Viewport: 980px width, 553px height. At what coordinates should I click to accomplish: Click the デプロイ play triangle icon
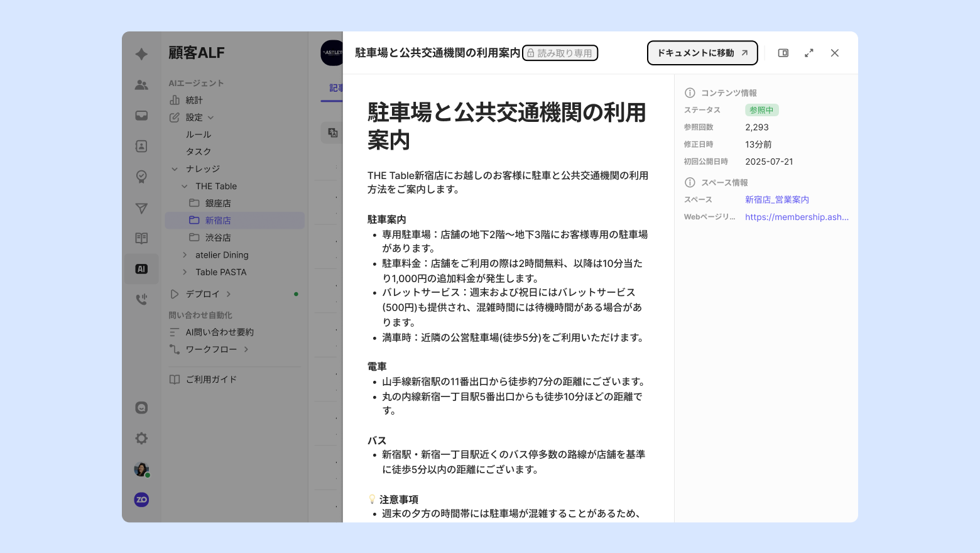[x=175, y=294]
